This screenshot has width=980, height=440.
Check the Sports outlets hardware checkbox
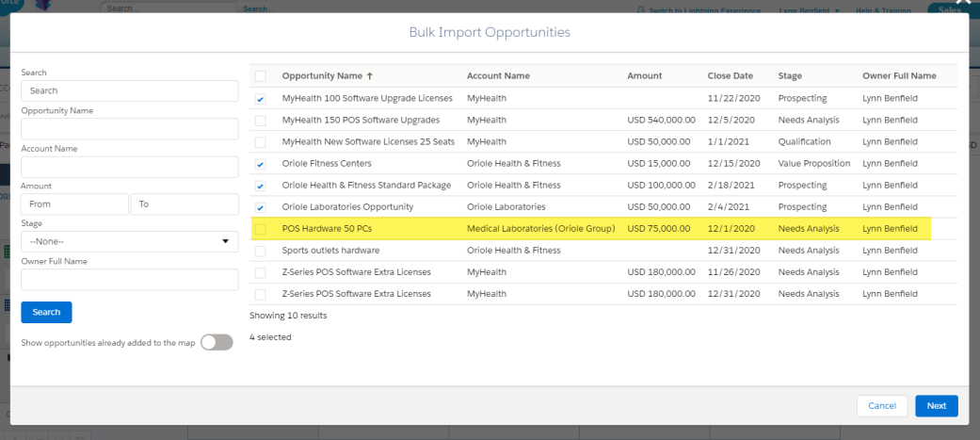tap(260, 251)
